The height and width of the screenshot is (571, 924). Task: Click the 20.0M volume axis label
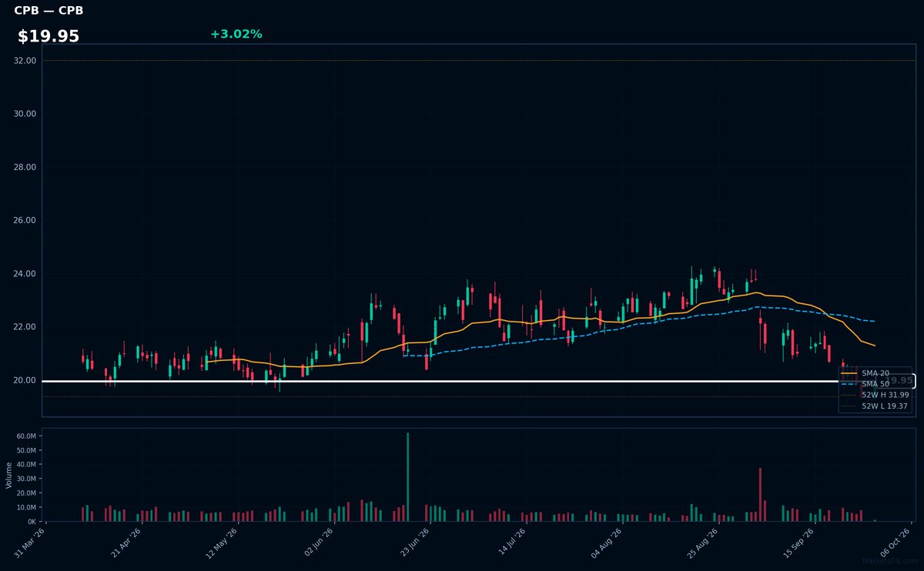pos(26,493)
